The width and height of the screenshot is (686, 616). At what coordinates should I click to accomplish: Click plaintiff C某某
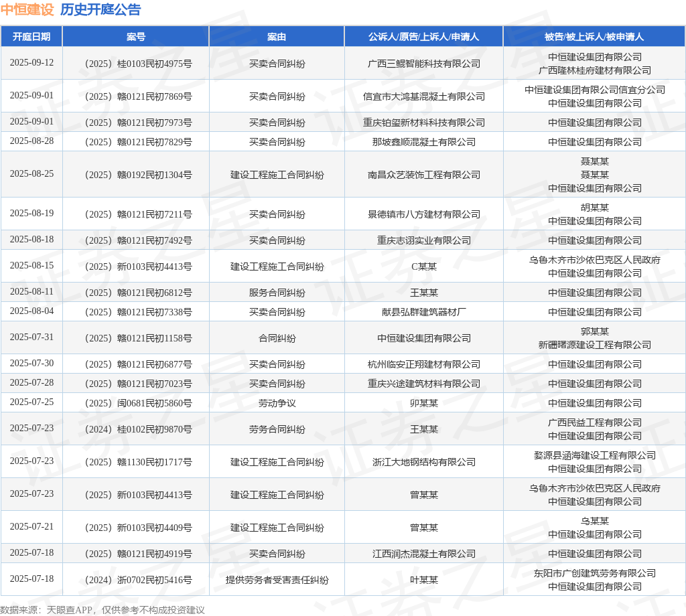click(424, 266)
